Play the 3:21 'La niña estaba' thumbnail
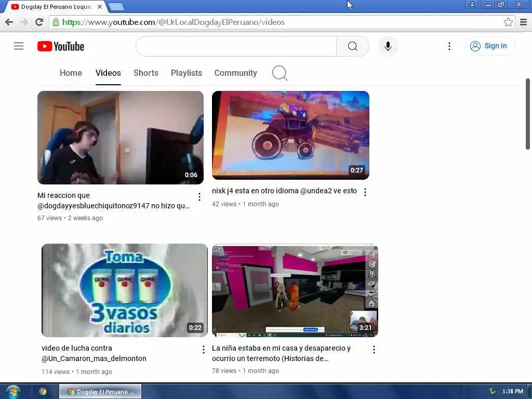Viewport: 532px width, 399px height. pos(295,290)
